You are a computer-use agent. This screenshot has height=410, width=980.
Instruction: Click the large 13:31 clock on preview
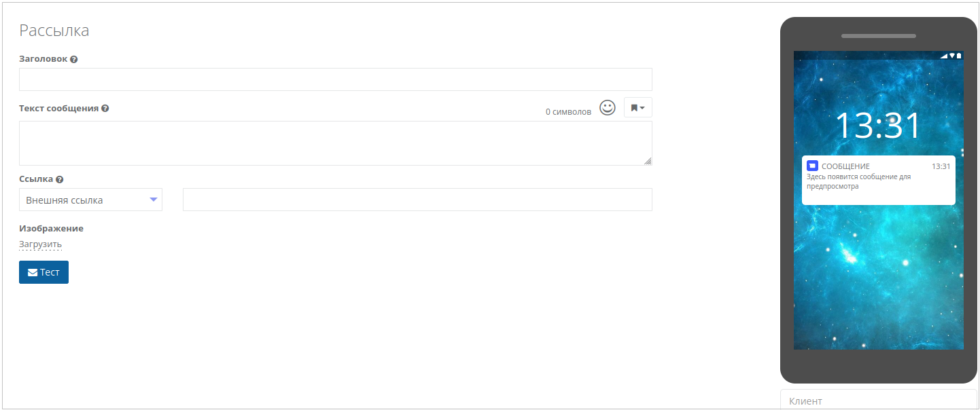click(x=877, y=126)
